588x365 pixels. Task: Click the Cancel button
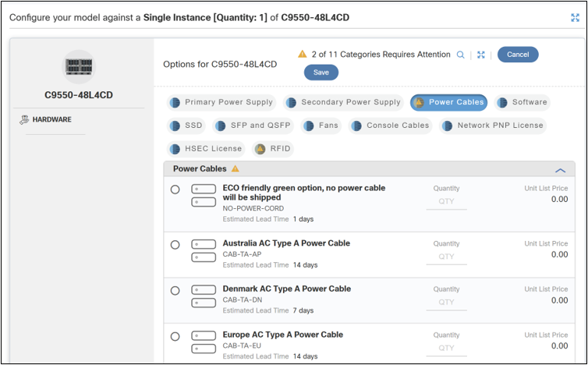pyautogui.click(x=518, y=55)
